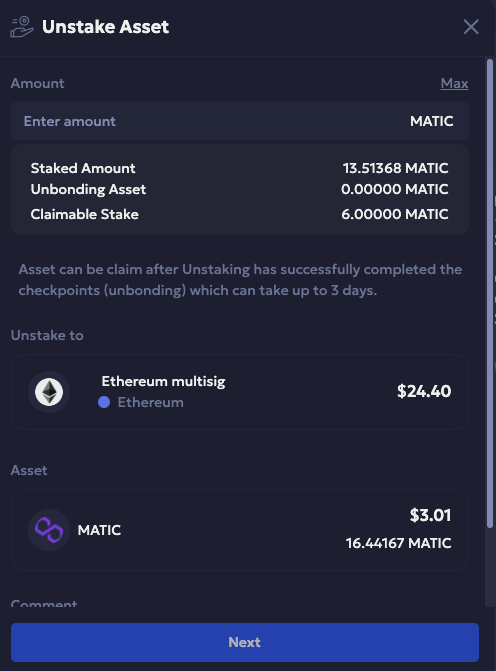The image size is (496, 671).
Task: Click the Next button
Action: 245,642
